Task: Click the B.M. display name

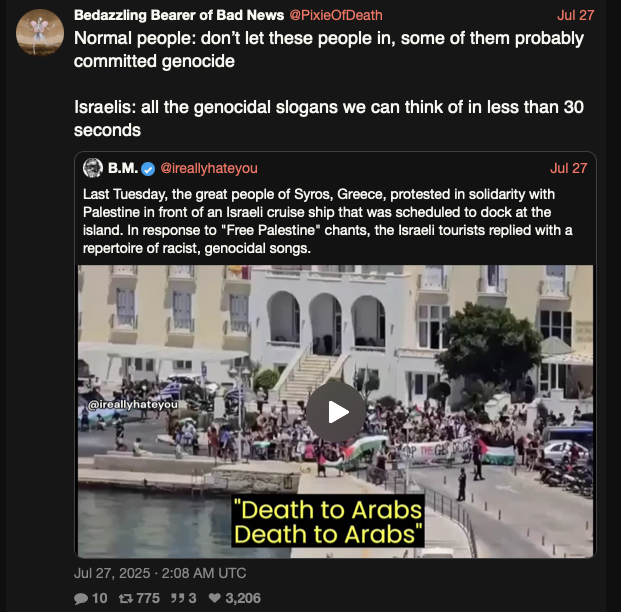Action: coord(123,168)
